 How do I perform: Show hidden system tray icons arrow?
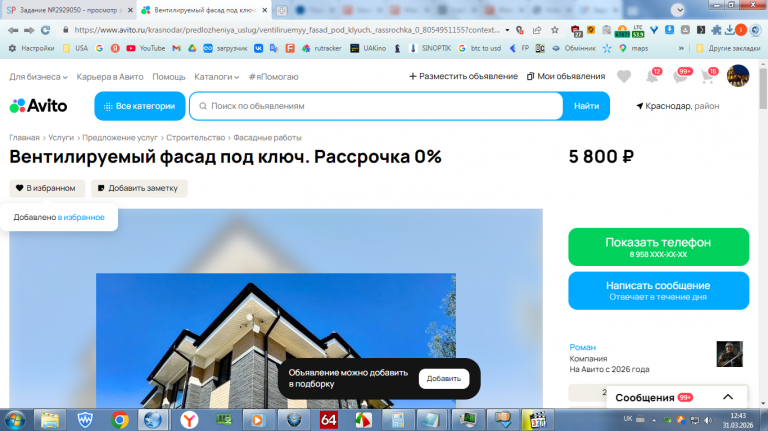(654, 420)
